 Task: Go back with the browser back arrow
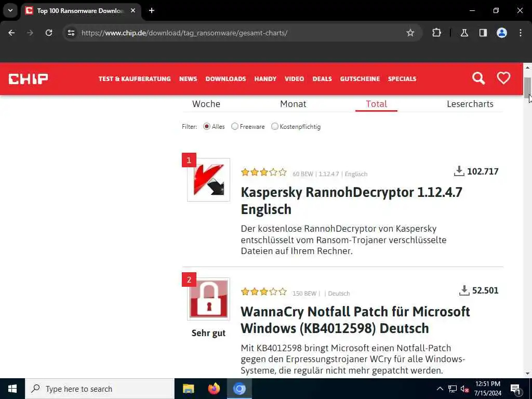tap(11, 33)
